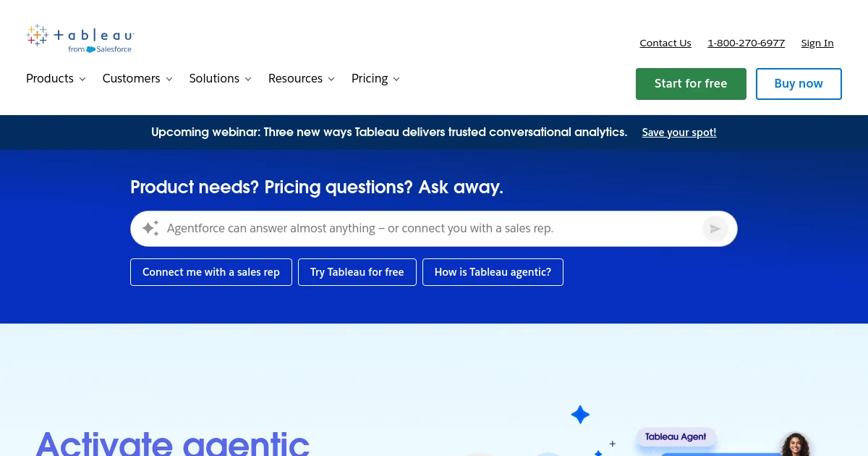Click the Upcoming webinar banner text
868x456 pixels.
[389, 132]
